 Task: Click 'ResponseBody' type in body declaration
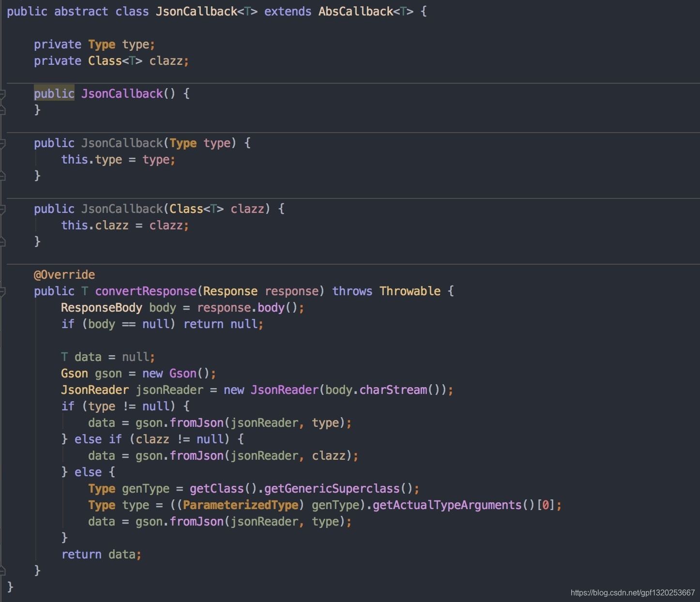click(x=102, y=307)
